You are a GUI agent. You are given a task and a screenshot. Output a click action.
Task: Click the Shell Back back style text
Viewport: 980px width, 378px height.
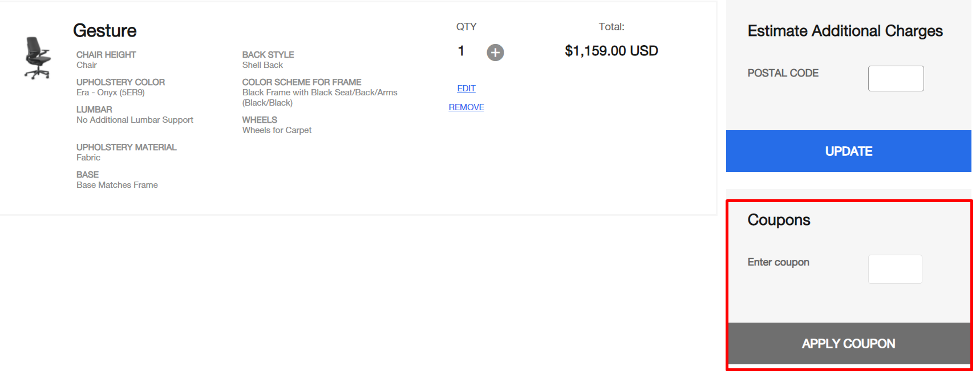pyautogui.click(x=262, y=65)
